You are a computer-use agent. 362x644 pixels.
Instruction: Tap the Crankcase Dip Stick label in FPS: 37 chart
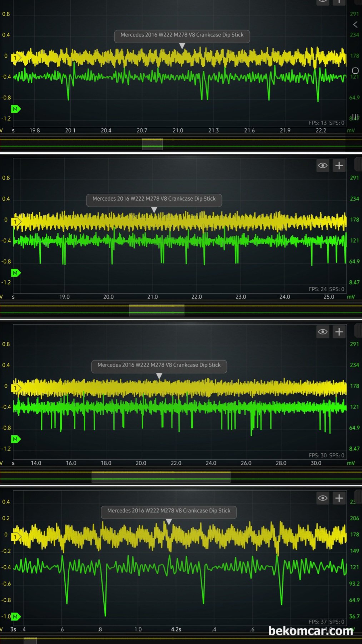pyautogui.click(x=169, y=511)
